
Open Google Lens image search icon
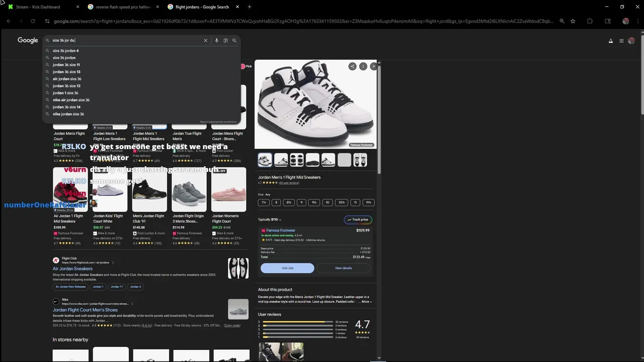tap(225, 40)
